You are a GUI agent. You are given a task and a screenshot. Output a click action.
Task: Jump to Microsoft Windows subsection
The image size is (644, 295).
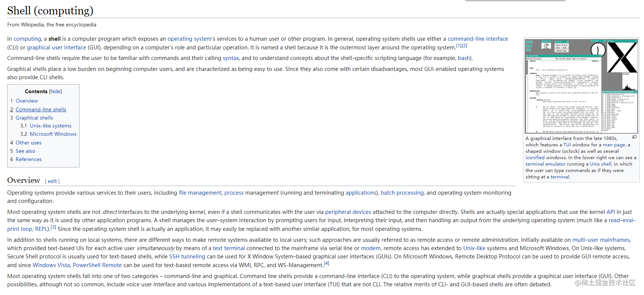53,134
